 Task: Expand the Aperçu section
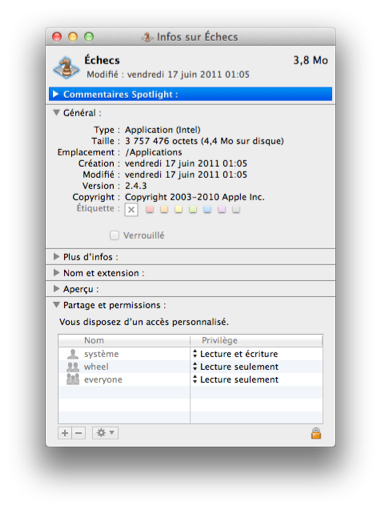56,289
